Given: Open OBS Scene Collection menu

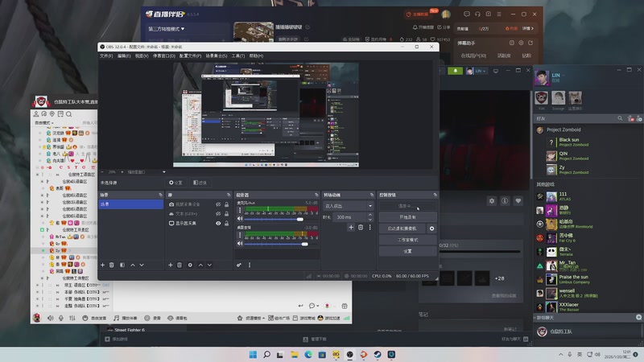Looking at the screenshot, I should 217,56.
